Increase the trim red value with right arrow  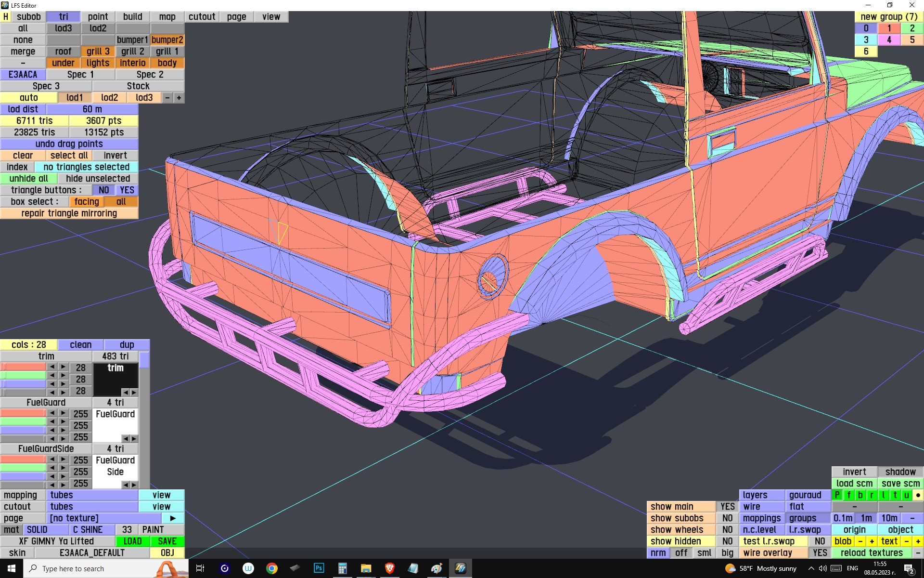tap(64, 367)
